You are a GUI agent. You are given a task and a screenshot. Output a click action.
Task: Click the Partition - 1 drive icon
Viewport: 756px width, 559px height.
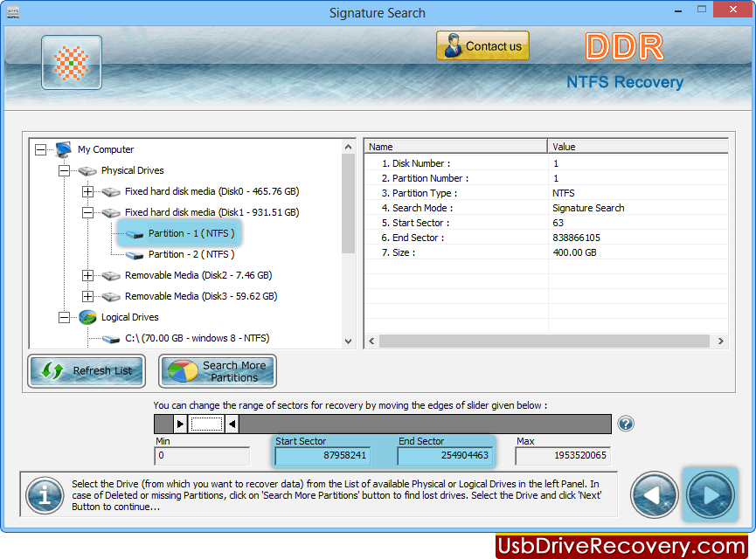click(x=135, y=234)
